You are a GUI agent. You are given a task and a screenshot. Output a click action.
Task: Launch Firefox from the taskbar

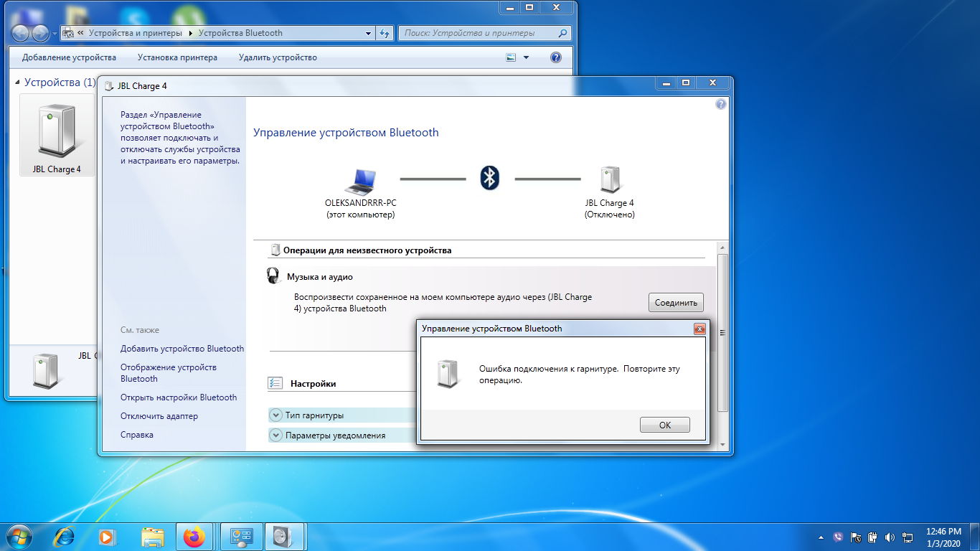point(194,537)
